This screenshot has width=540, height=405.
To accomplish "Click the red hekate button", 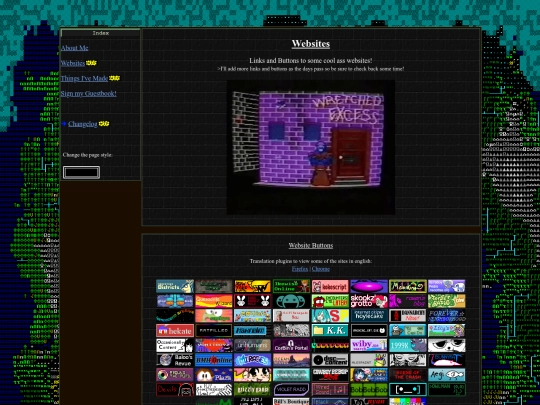I will click(175, 331).
